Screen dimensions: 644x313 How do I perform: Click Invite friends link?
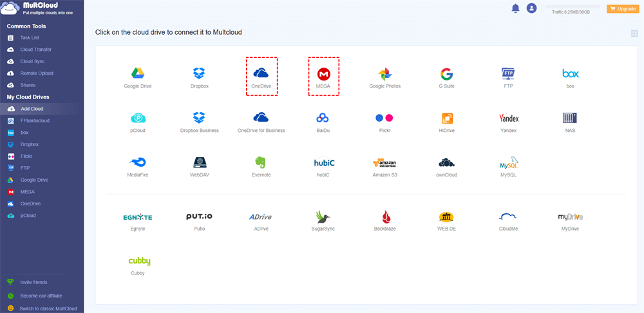click(33, 283)
